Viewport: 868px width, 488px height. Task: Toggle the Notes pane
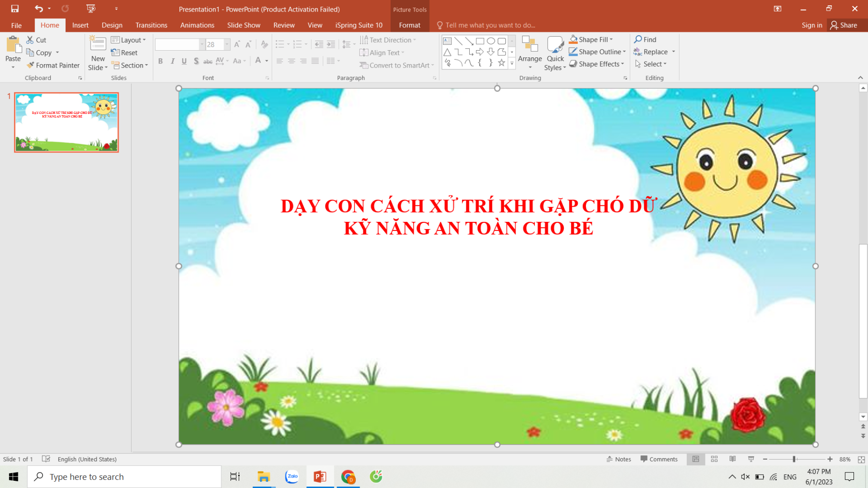click(x=619, y=459)
